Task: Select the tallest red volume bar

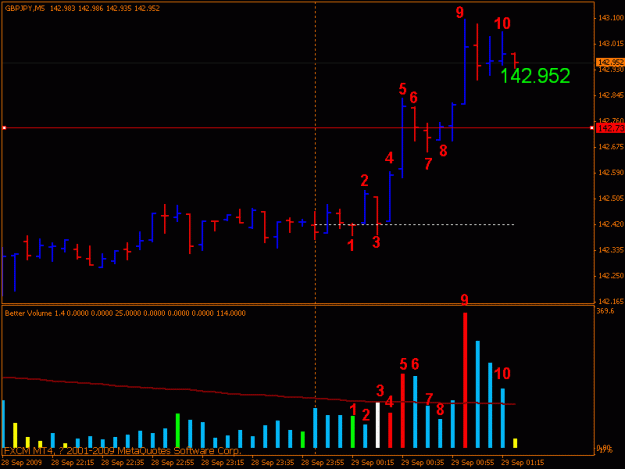Action: (x=465, y=380)
